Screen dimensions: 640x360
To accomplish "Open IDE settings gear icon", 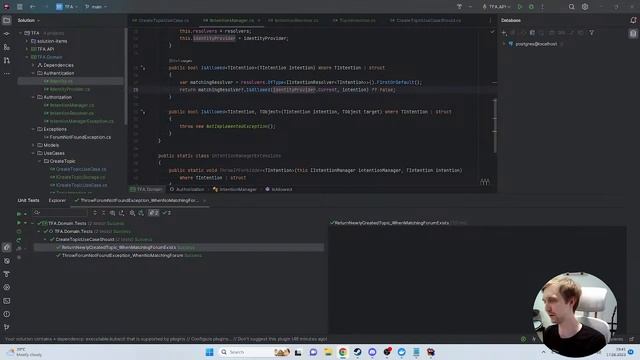I will tap(585, 7).
